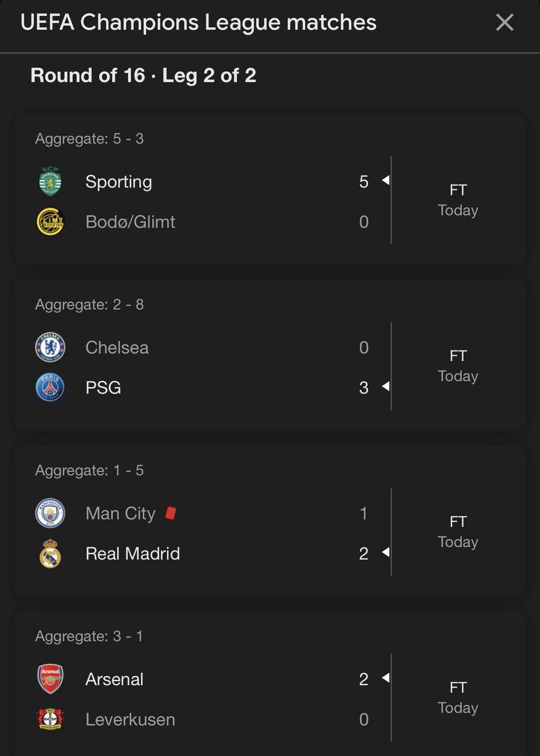Click the Bodø/Glimt club crest icon
Image resolution: width=540 pixels, height=756 pixels.
50,222
